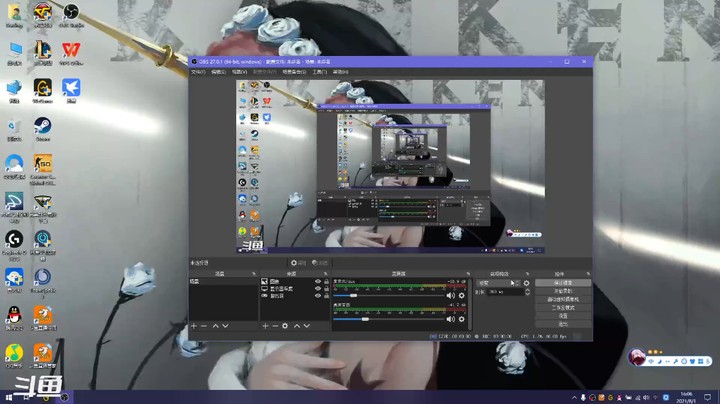Open Desktop Audio settings gear
The image size is (720, 404).
(461, 319)
